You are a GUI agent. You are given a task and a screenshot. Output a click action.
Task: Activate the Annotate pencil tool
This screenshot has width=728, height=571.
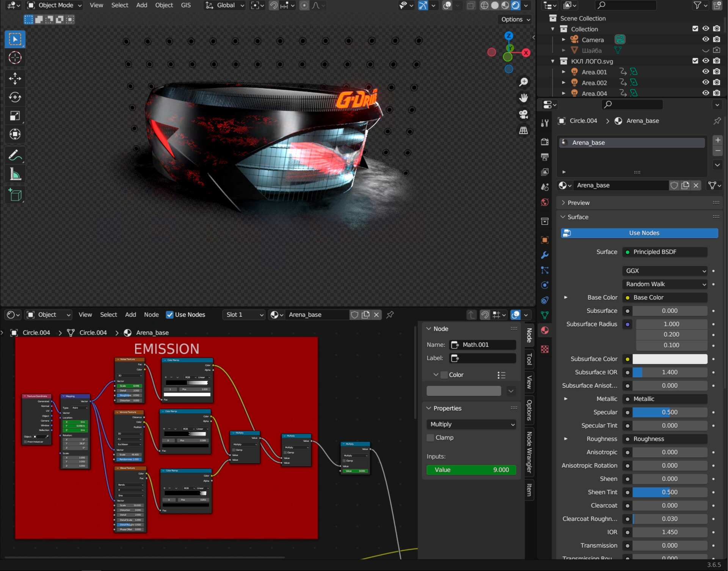pos(15,155)
